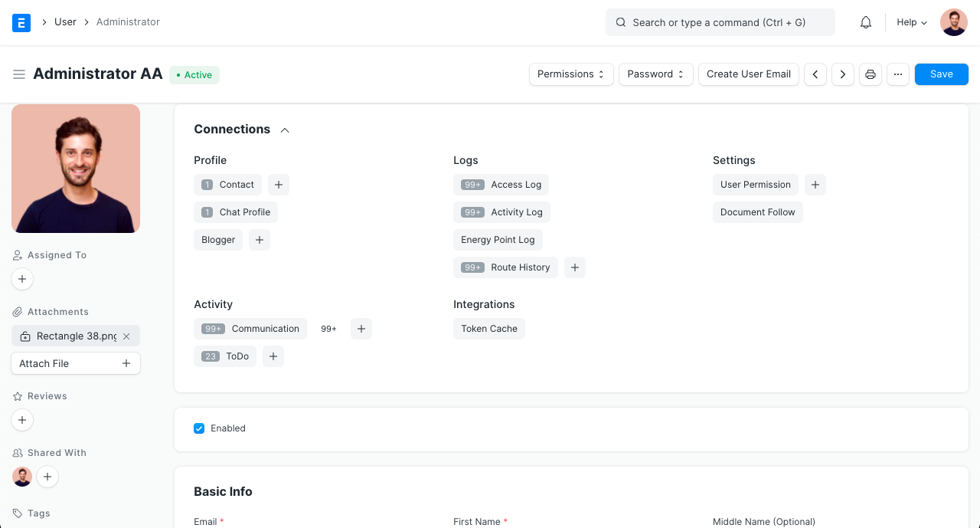Image resolution: width=980 pixels, height=528 pixels.
Task: Open the Password dropdown
Action: tap(655, 74)
